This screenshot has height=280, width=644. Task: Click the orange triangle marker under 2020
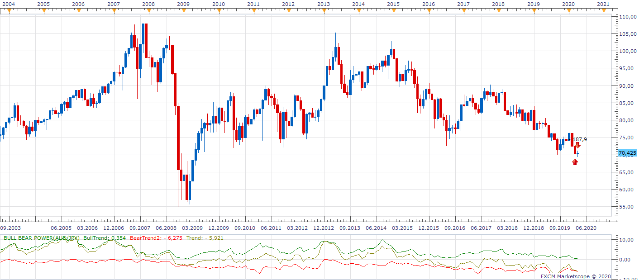pyautogui.click(x=568, y=10)
